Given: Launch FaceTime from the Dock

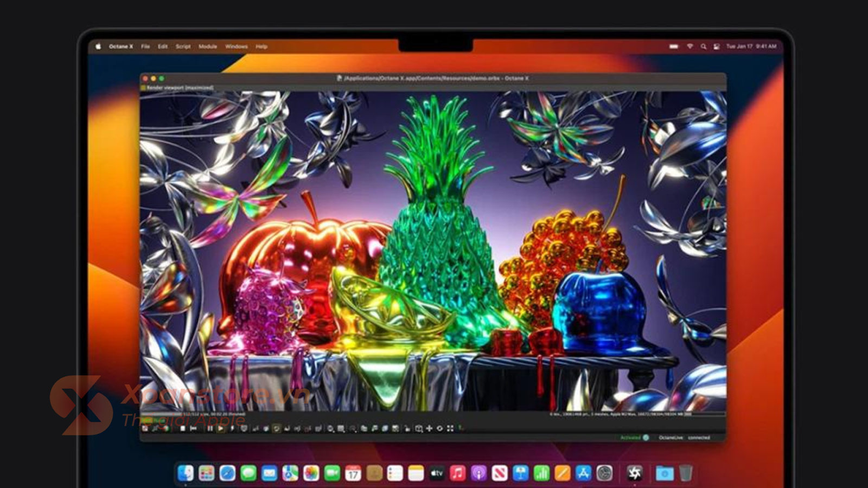Looking at the screenshot, I should click(x=332, y=473).
